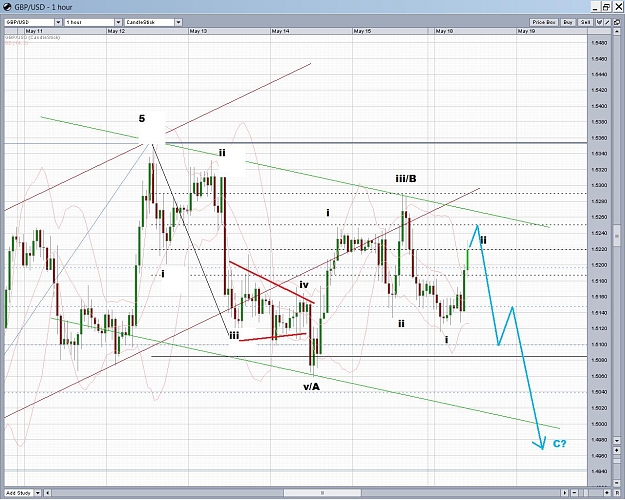Click the vertical zoom slider track
625x500 pixels.
pyautogui.click(x=617, y=467)
